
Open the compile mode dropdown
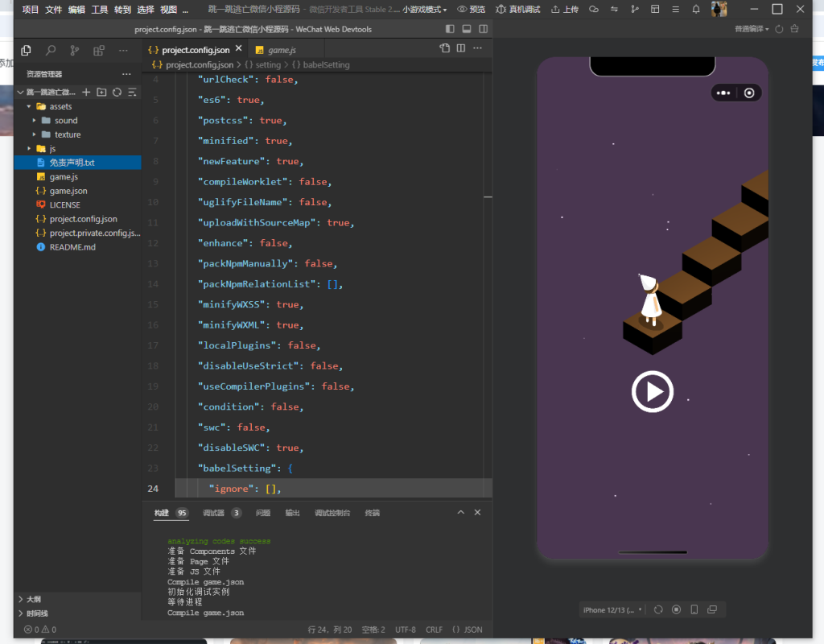(752, 29)
